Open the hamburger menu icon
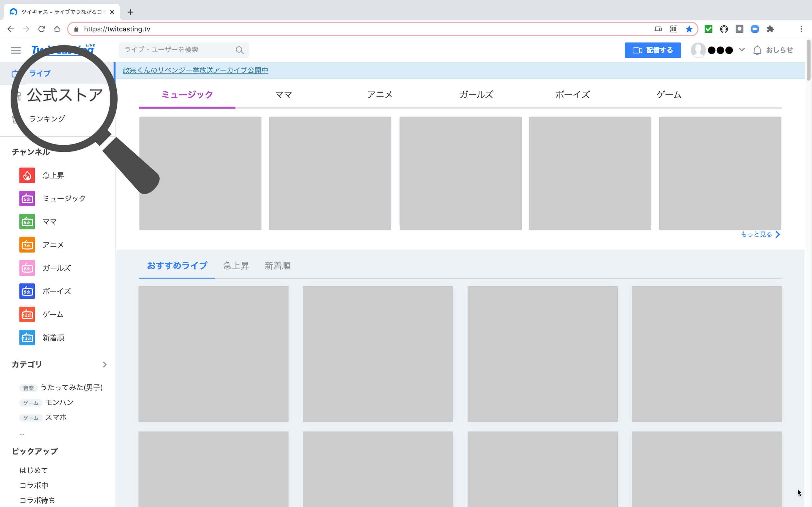 (x=16, y=50)
